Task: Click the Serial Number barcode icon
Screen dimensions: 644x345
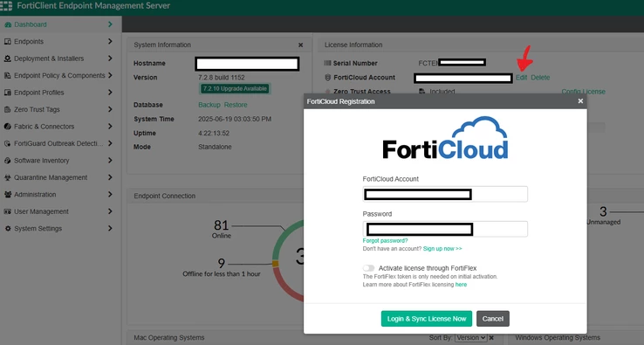Action: click(327, 64)
